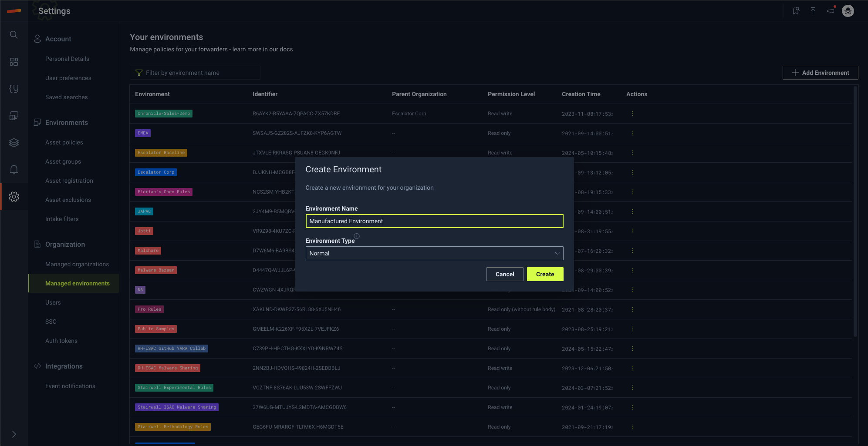This screenshot has height=446, width=868.
Task: Open the Environment Type dropdown
Action: 434,253
